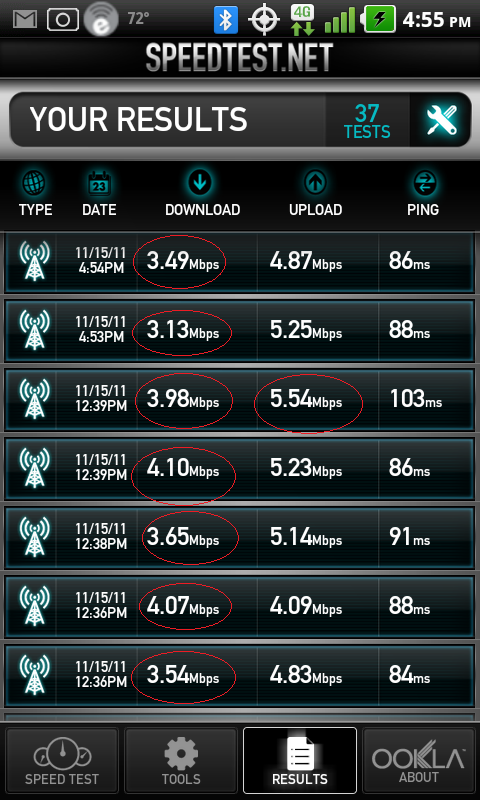This screenshot has width=480, height=800.
Task: Switch to the Tools tab
Action: point(181,760)
